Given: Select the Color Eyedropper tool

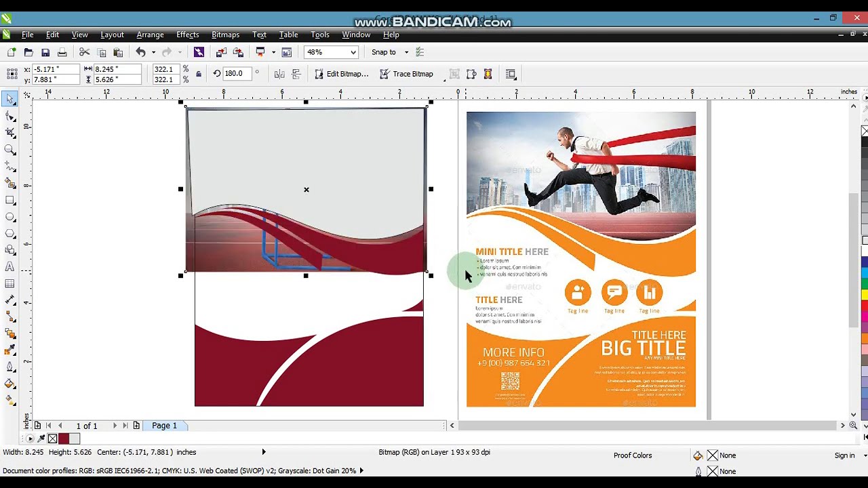Looking at the screenshot, I should tap(10, 350).
